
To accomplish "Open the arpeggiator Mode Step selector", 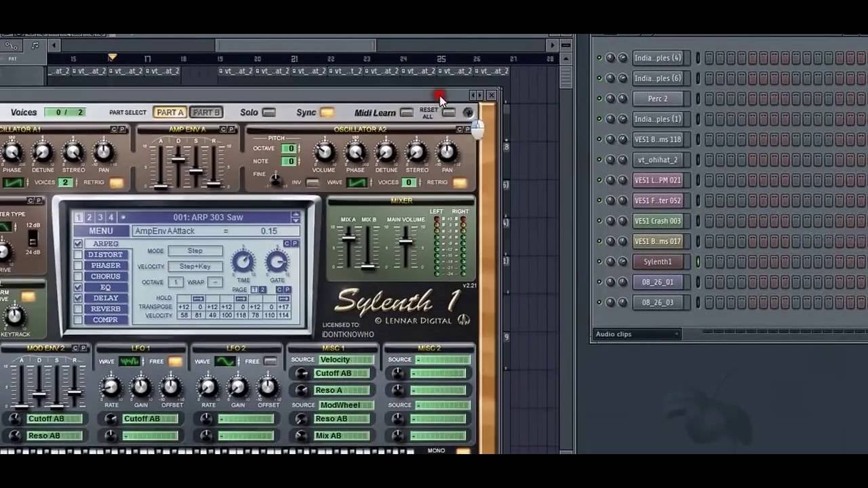I will coord(195,251).
